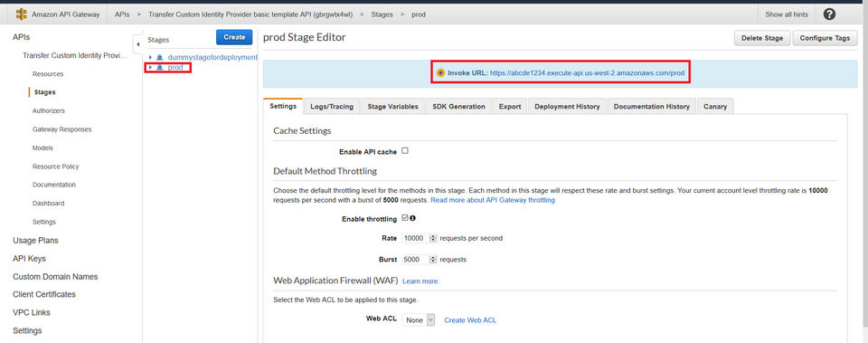Open Transfer Custom Identity Provi... sidebar item
868x343 pixels.
pos(75,55)
